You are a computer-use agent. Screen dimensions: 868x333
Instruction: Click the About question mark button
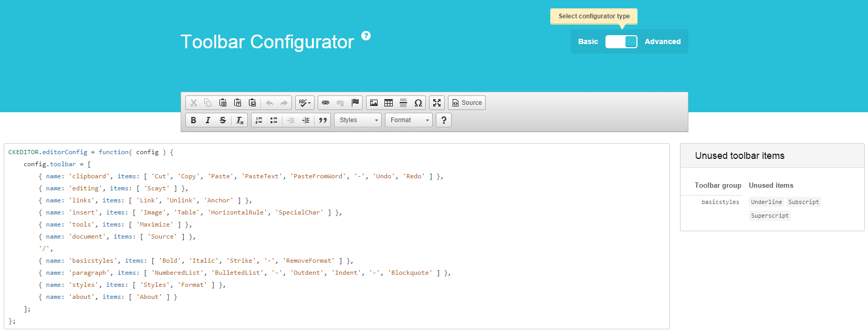coord(444,120)
